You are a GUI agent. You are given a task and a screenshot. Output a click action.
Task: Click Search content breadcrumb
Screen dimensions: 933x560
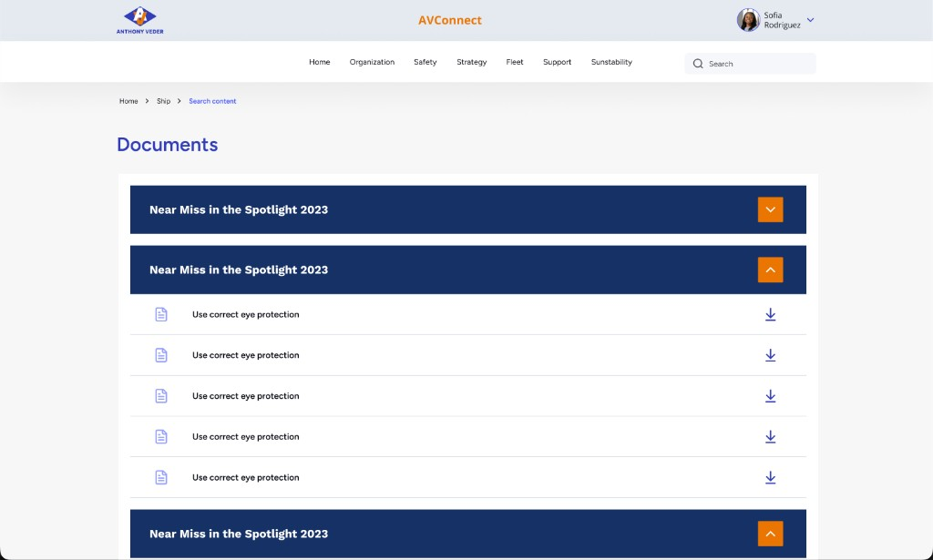pos(212,101)
